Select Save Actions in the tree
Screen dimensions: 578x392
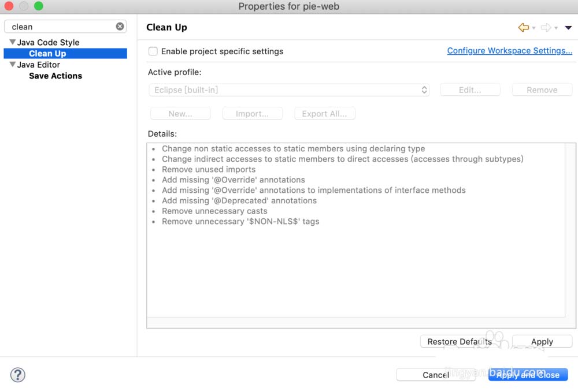point(55,76)
